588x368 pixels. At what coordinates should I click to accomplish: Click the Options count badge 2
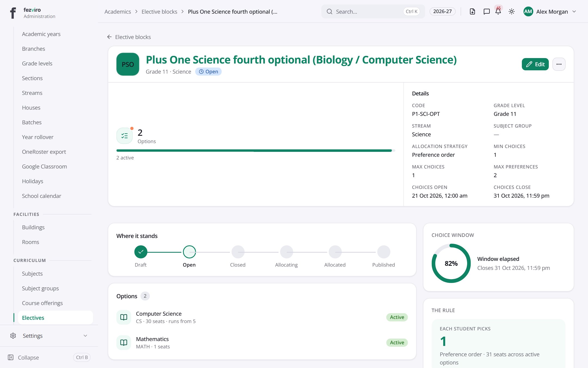click(x=145, y=296)
